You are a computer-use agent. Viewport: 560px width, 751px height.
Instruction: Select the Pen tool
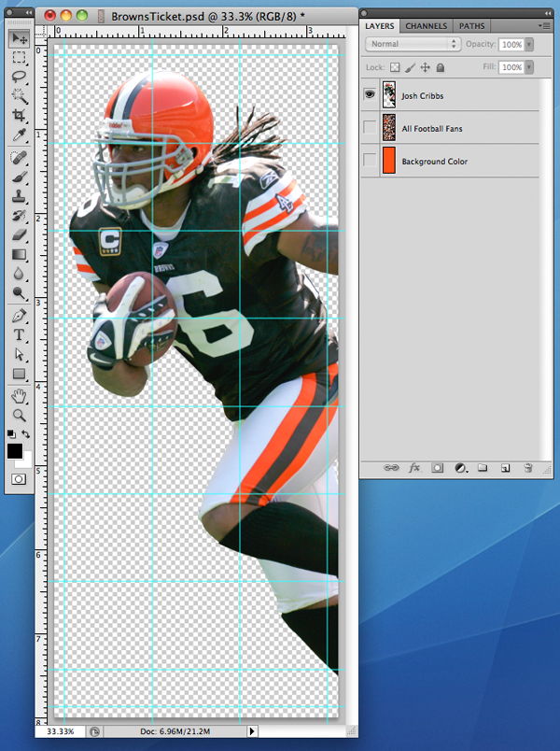20,316
